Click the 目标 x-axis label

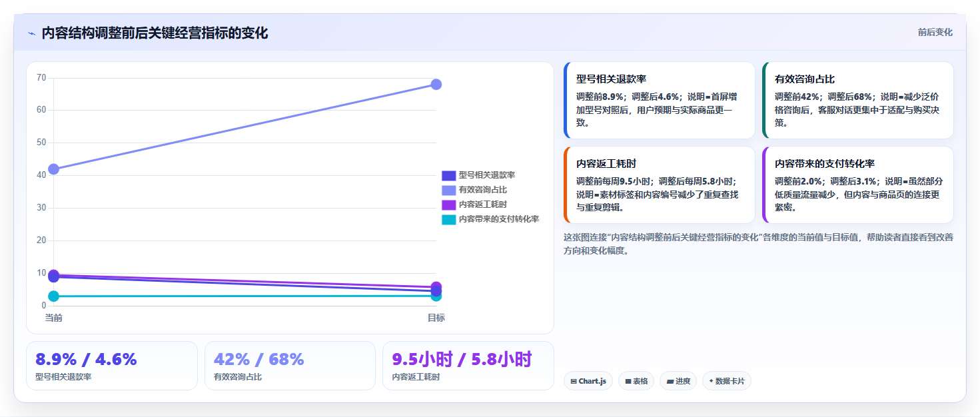pyautogui.click(x=436, y=318)
